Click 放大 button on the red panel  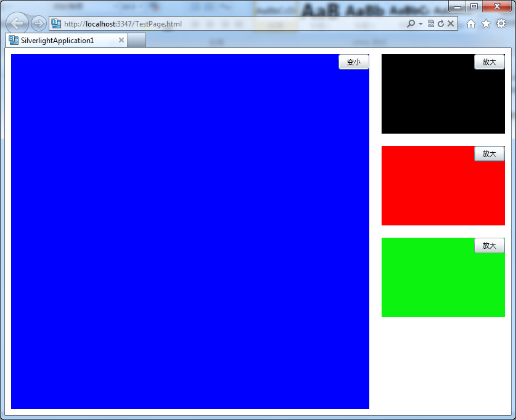click(489, 153)
